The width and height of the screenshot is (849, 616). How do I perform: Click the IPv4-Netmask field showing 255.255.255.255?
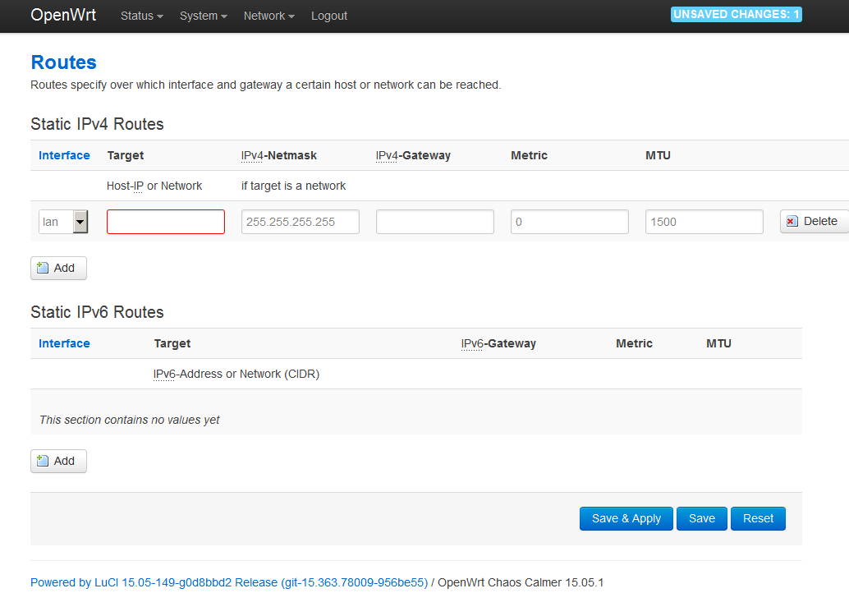click(301, 222)
